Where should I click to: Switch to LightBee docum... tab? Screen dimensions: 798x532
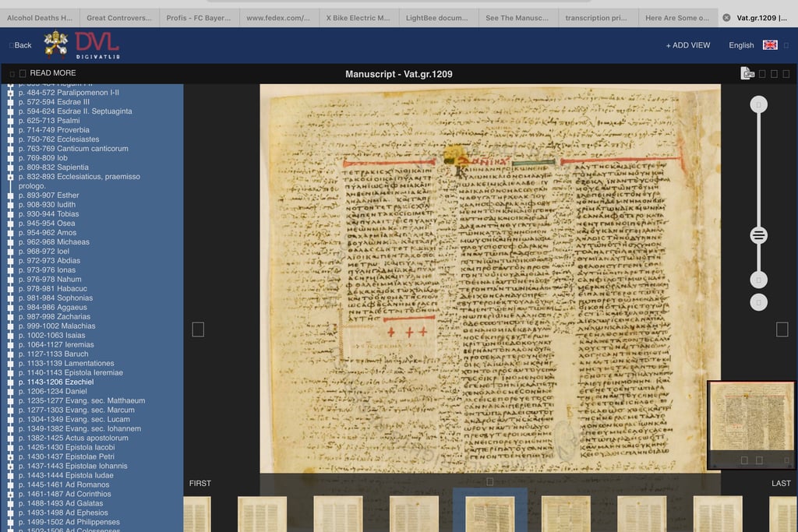click(x=437, y=18)
